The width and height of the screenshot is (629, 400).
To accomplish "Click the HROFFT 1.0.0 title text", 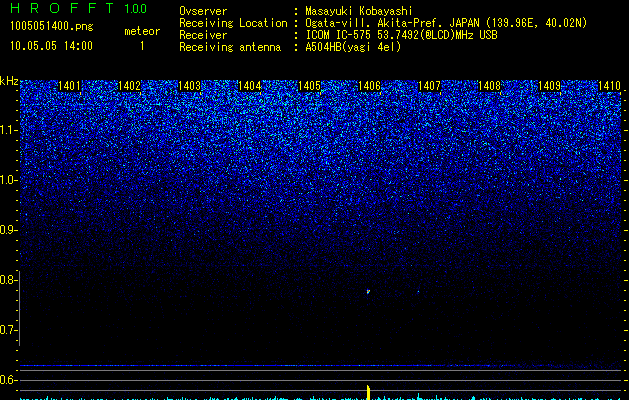I will click(x=79, y=8).
